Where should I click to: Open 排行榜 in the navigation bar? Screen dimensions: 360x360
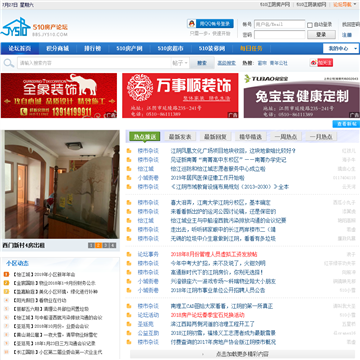coord(92,49)
